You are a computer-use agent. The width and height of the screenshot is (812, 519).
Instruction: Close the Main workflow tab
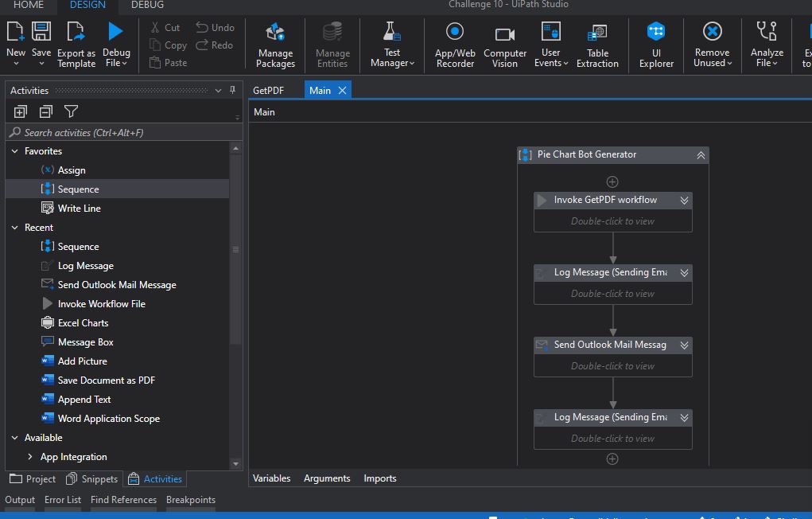(342, 90)
